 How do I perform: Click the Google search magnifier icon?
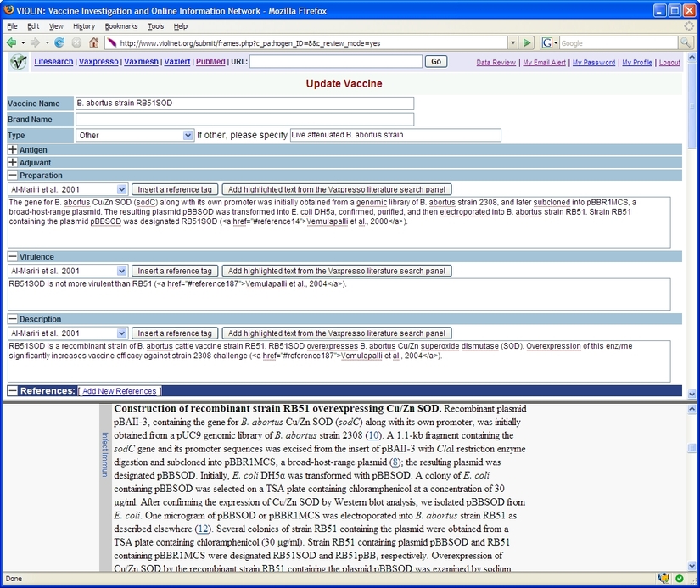point(685,43)
